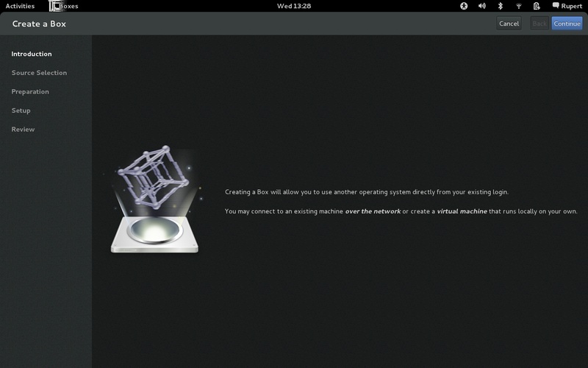
Task: Click the battery power status icon
Action: pyautogui.click(x=537, y=6)
